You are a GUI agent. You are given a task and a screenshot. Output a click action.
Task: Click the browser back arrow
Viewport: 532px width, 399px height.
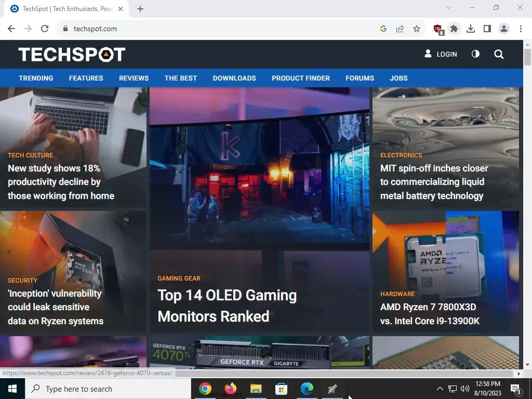pyautogui.click(x=11, y=29)
